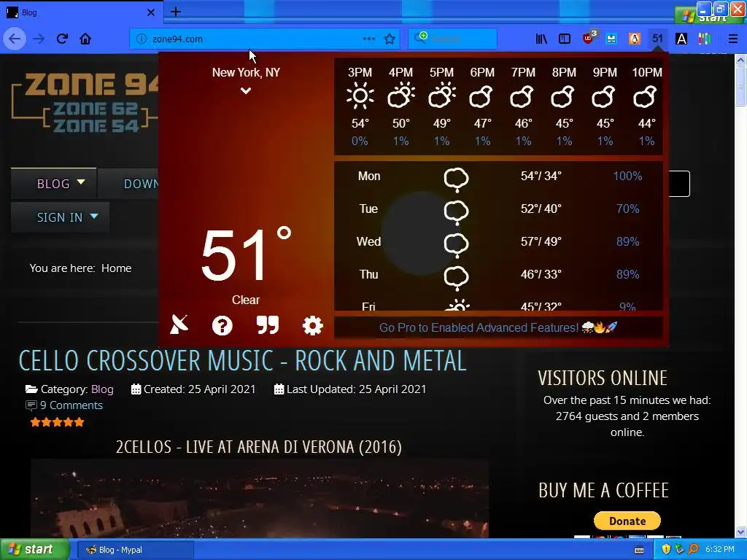Click the 10PM hourly forecast column

pos(646,106)
